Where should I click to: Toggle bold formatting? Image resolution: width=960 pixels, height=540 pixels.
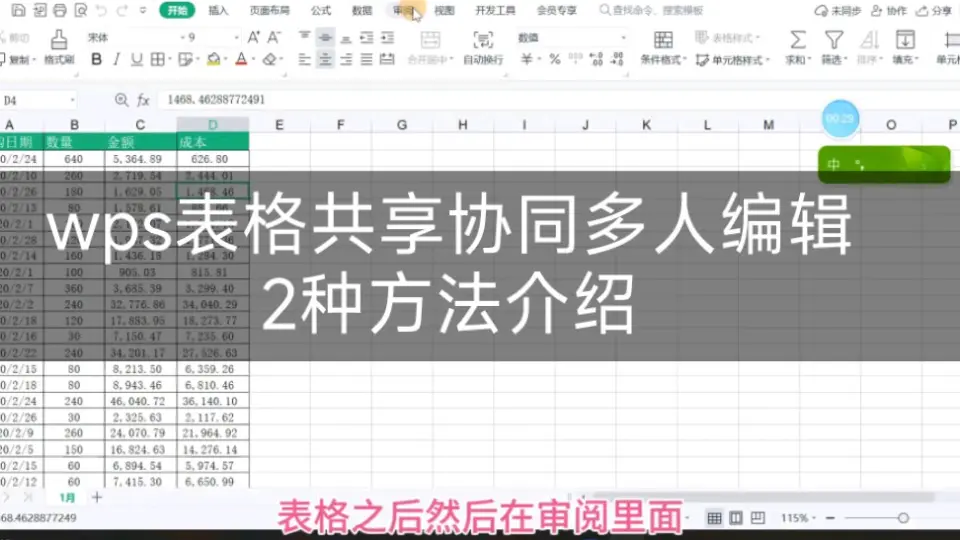(x=97, y=59)
